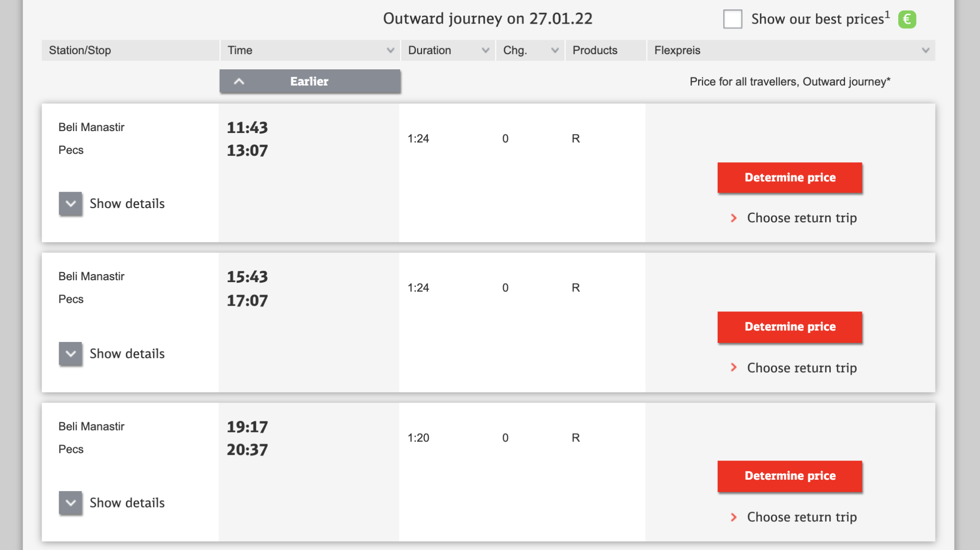Determine price for the 19:17 train
The image size is (980, 550).
tap(790, 476)
